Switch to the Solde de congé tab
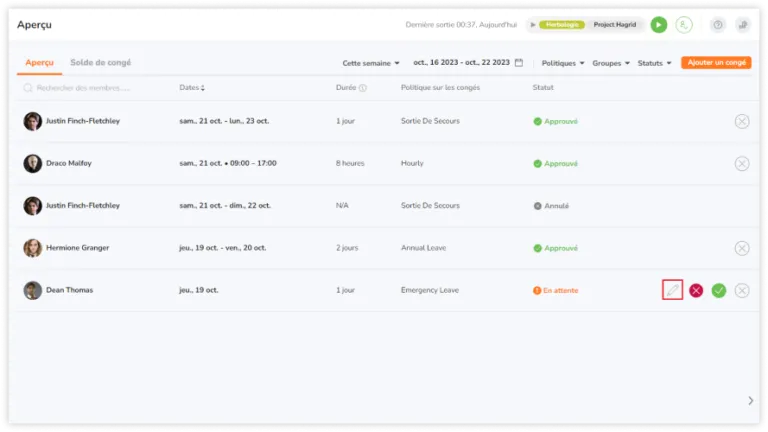Viewport: 768px width, 432px height. tap(100, 63)
